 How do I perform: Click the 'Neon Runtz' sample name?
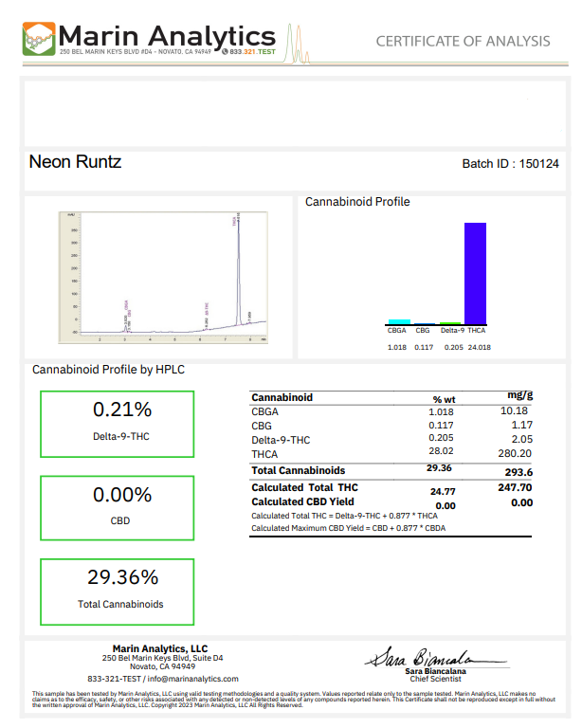click(75, 161)
